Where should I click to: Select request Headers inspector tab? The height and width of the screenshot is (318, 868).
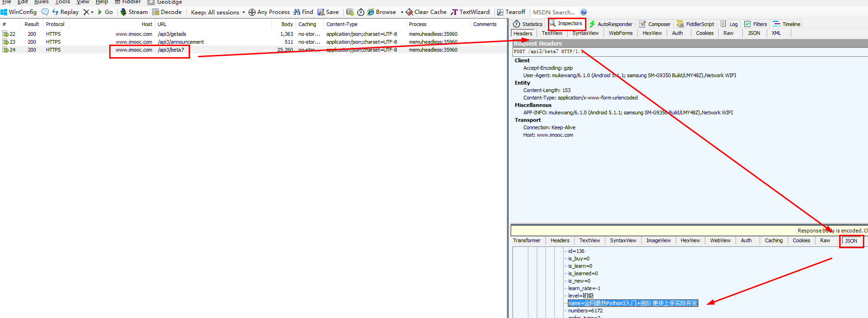tap(523, 33)
